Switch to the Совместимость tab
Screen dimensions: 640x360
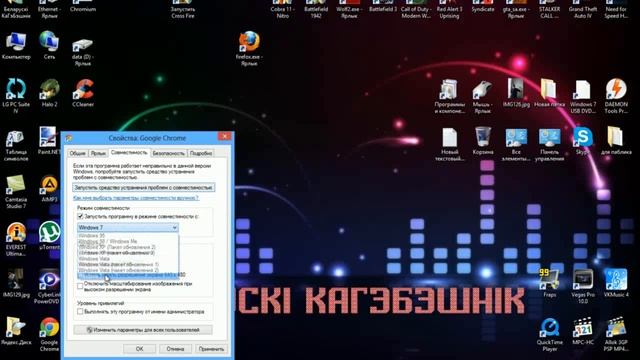point(129,153)
